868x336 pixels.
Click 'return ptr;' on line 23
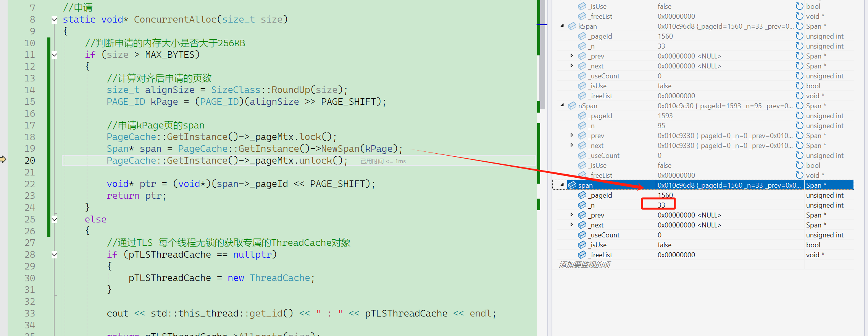[x=137, y=196]
